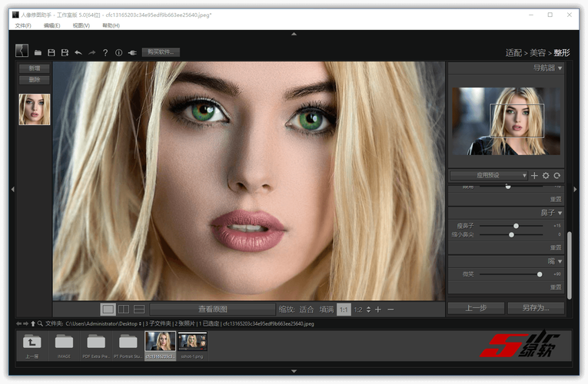Open the 帮助(H) menu

tap(111, 25)
